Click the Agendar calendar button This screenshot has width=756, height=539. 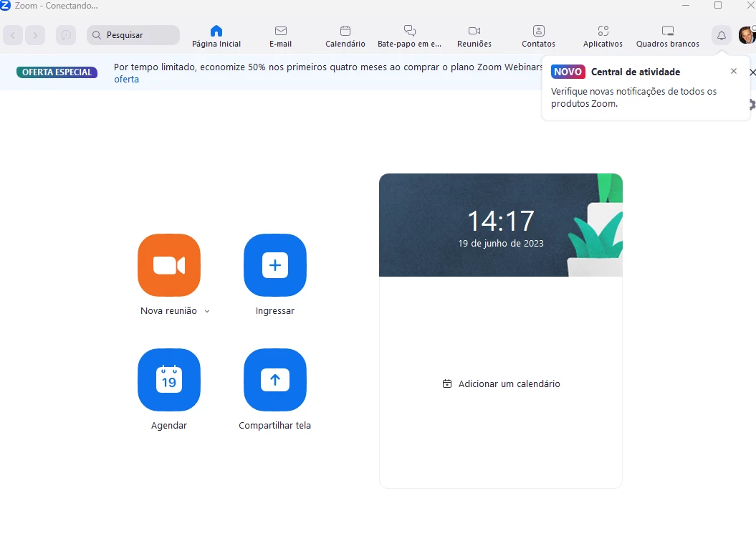click(x=168, y=380)
